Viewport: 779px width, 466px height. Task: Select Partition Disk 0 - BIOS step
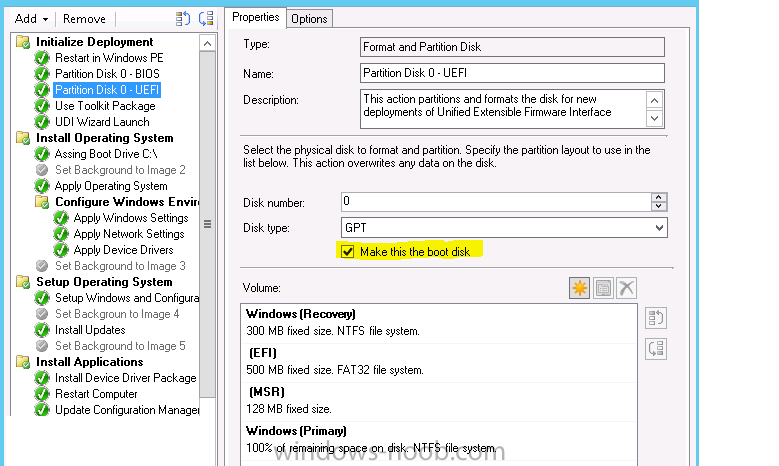[x=107, y=74]
